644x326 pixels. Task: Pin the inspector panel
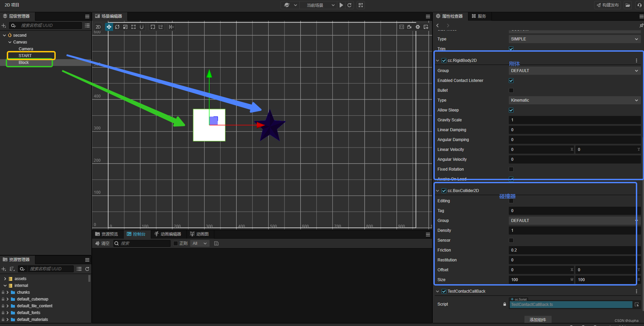[641, 25]
